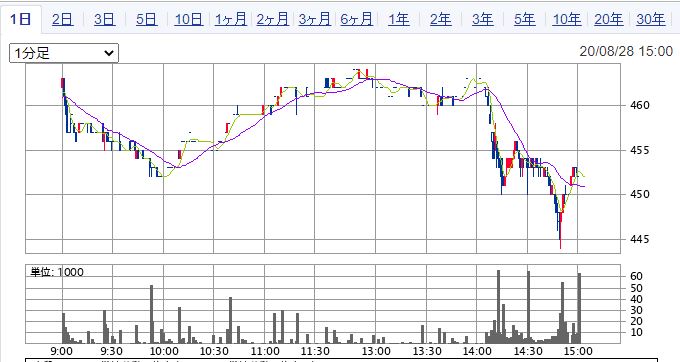The width and height of the screenshot is (680, 362).
Task: Click the 9:00 time axis label
Action: (x=62, y=351)
